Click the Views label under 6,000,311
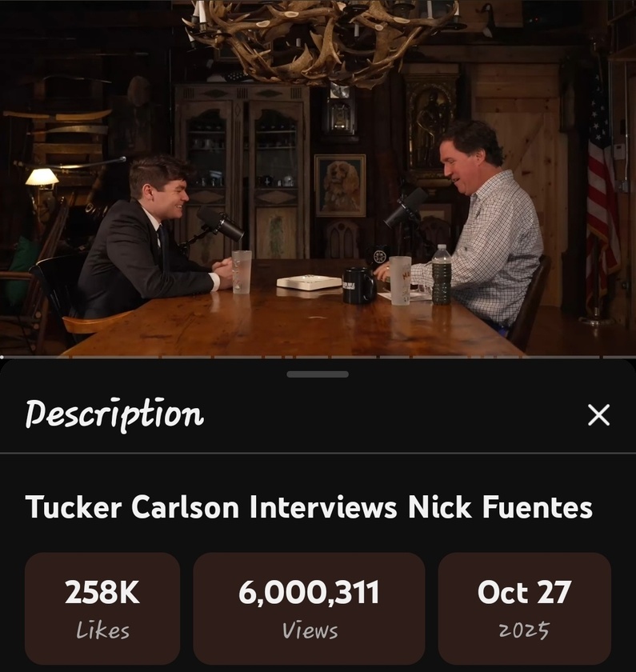The width and height of the screenshot is (636, 672). pos(310,630)
